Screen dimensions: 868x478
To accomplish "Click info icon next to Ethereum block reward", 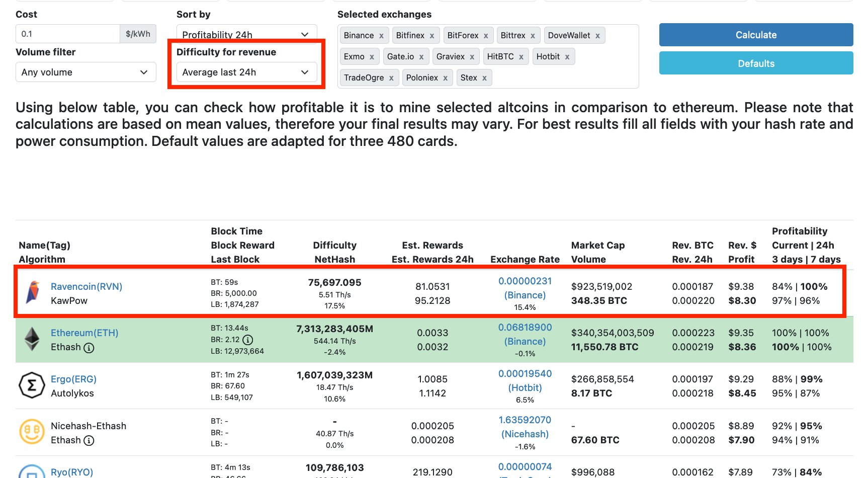I will (248, 340).
